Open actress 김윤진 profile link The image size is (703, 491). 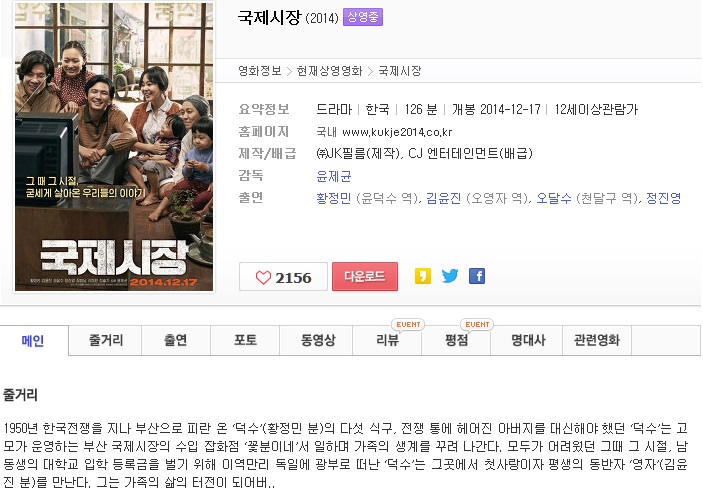click(x=443, y=198)
